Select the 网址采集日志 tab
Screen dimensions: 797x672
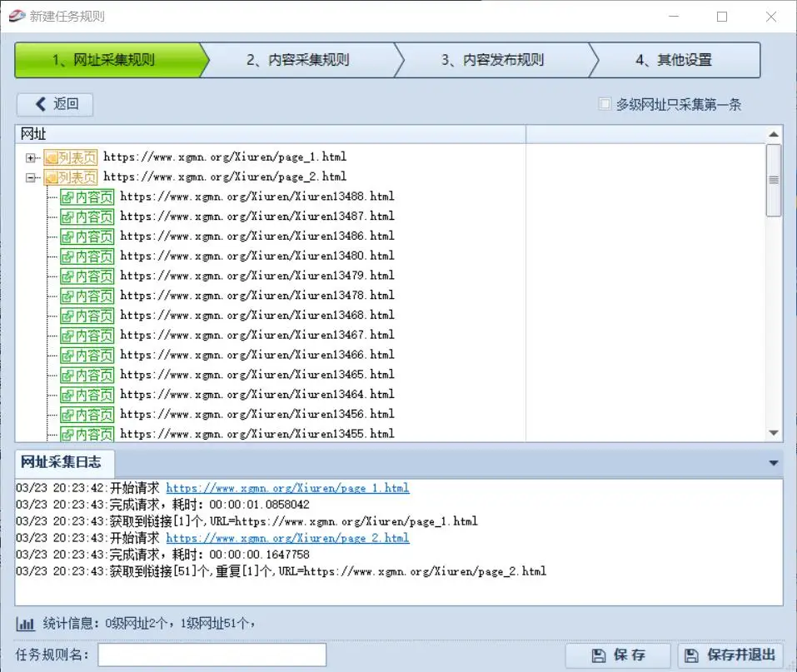coord(65,462)
